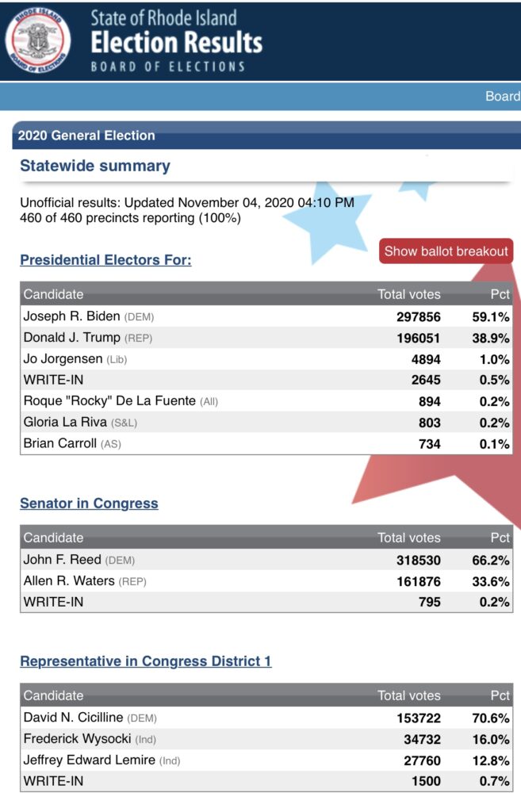Click Total votes header in Presidential table
521x812 pixels.
point(408,294)
